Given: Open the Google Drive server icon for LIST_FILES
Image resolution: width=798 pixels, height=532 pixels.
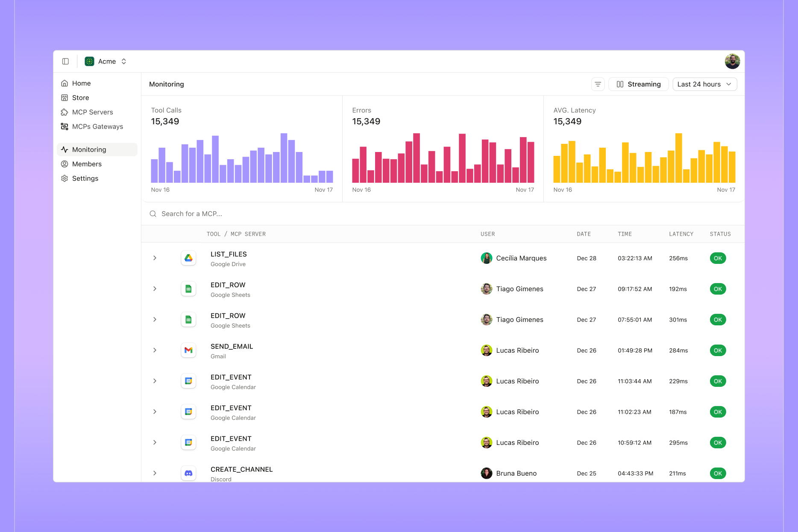Looking at the screenshot, I should point(188,258).
